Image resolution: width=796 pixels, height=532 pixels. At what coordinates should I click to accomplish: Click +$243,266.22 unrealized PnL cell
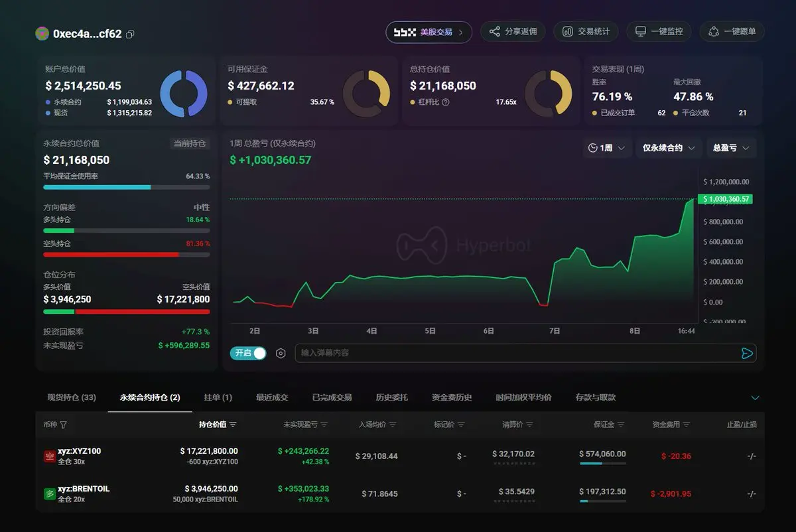coord(303,451)
